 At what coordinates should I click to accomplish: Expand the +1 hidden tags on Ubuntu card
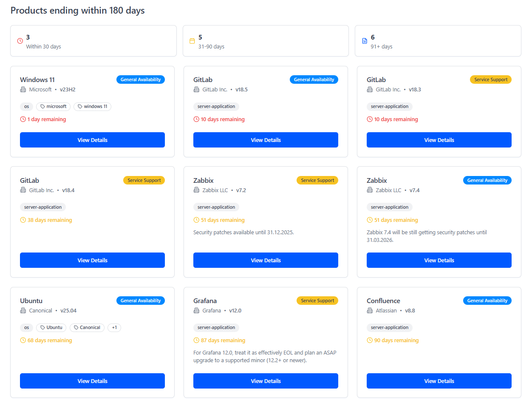[114, 327]
